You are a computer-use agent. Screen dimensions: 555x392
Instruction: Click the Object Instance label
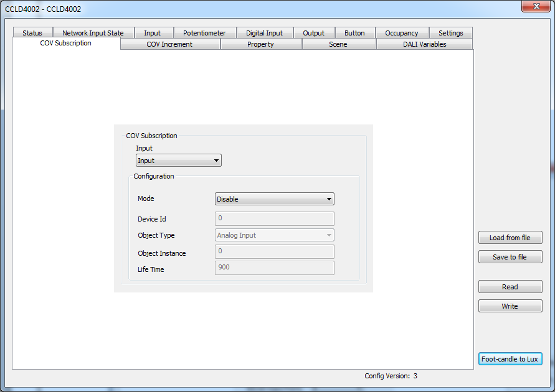tap(162, 253)
